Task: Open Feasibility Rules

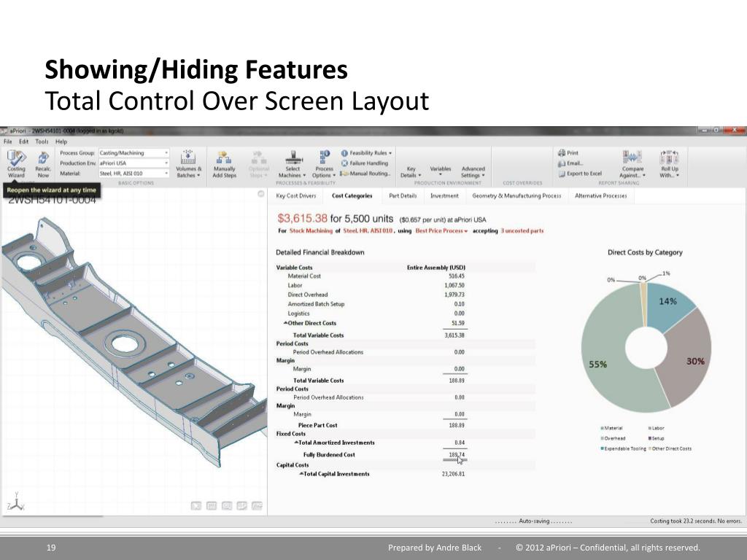Action: point(366,153)
